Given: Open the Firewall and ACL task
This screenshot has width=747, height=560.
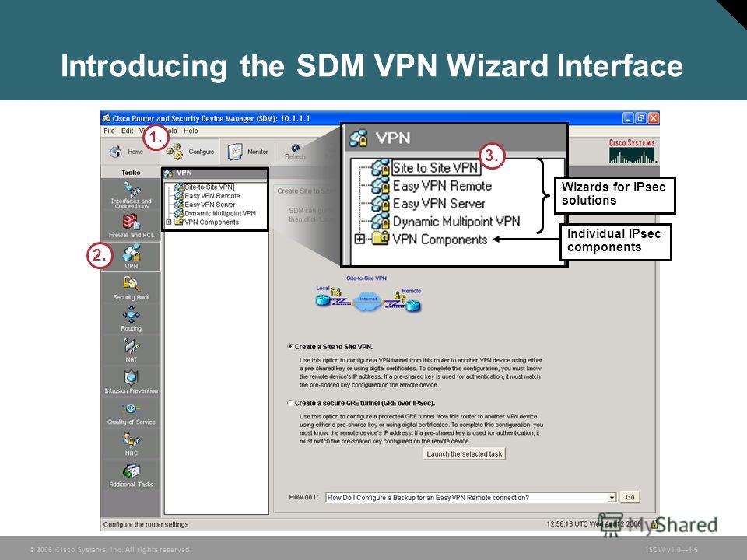Looking at the screenshot, I should (131, 226).
